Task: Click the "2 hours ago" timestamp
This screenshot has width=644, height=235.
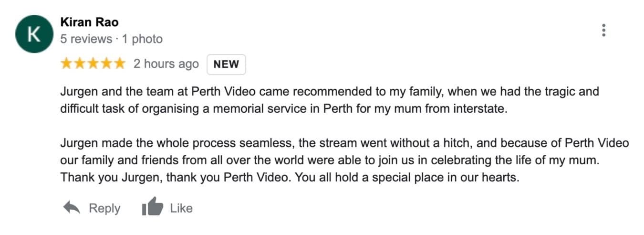Action: [x=166, y=64]
